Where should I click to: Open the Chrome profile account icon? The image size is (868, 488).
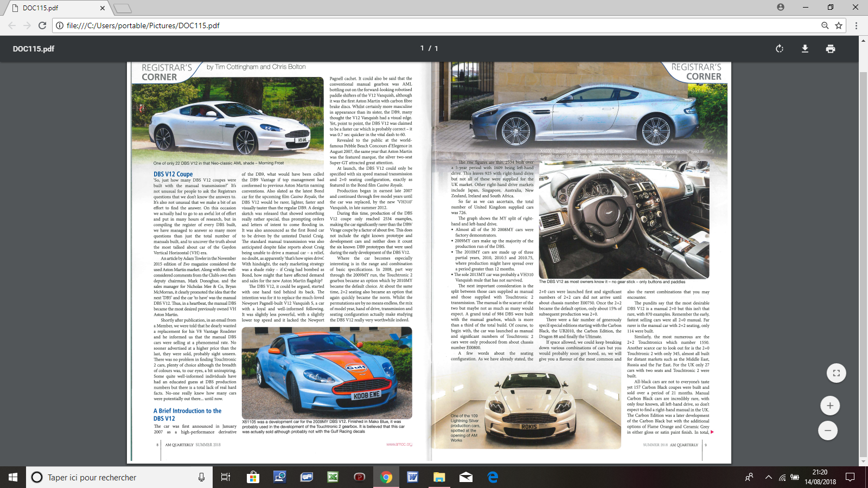coord(780,7)
